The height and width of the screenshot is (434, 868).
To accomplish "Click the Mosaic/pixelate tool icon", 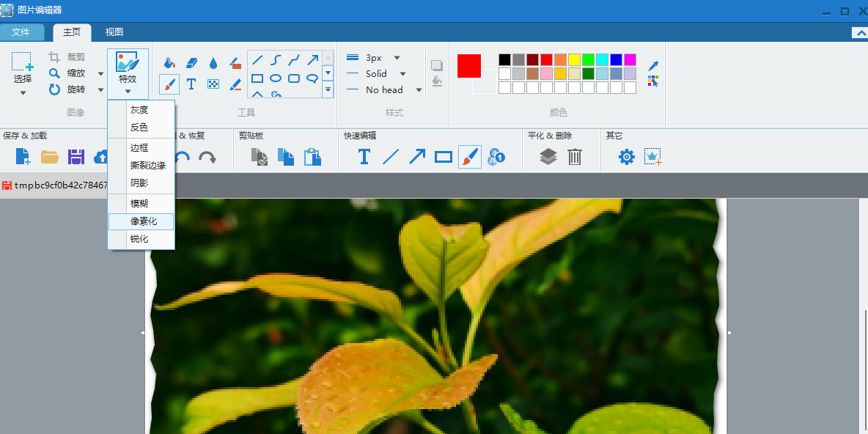I will point(214,83).
